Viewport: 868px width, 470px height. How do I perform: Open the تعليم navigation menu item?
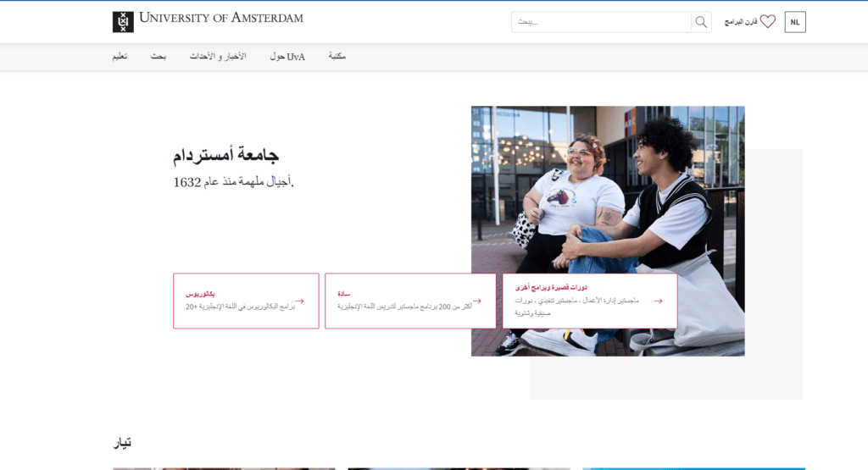[120, 57]
